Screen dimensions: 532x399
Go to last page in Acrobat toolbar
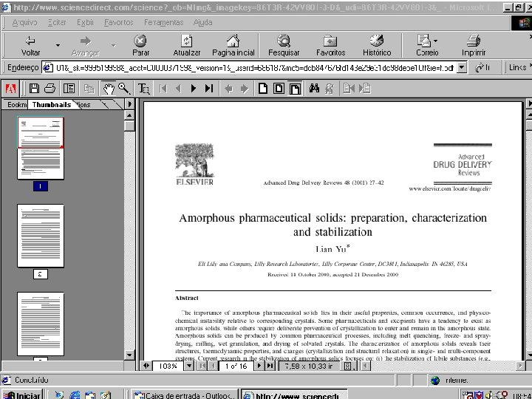tap(209, 89)
